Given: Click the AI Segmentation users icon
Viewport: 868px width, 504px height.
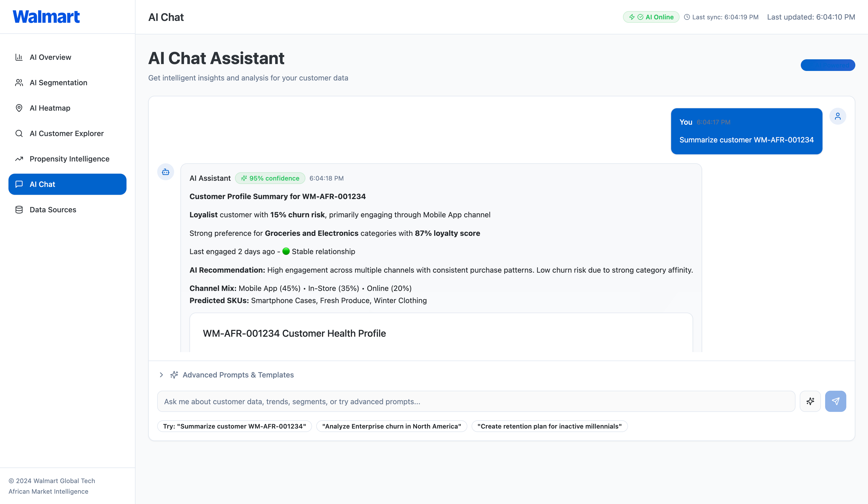Looking at the screenshot, I should point(19,83).
